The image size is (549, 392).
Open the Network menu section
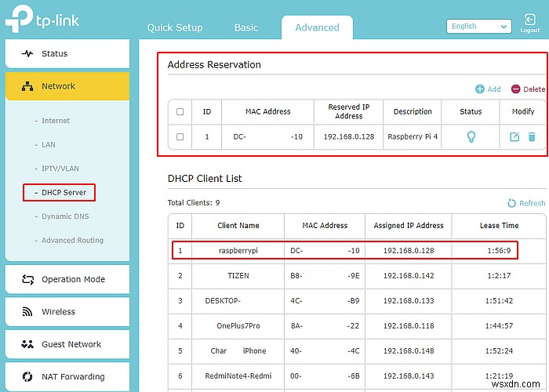coord(67,86)
